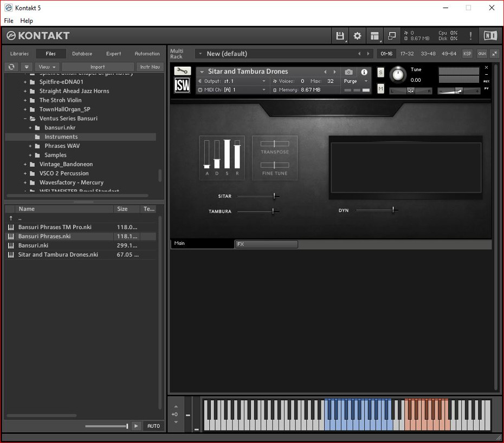Switch to the Expert tab
The width and height of the screenshot is (504, 443).
[113, 54]
